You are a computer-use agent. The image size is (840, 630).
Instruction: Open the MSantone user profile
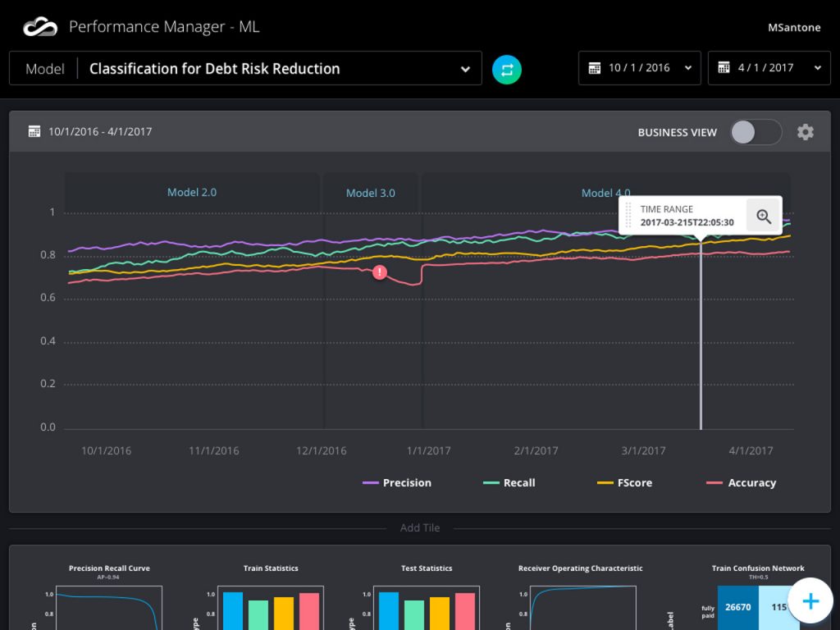[793, 27]
